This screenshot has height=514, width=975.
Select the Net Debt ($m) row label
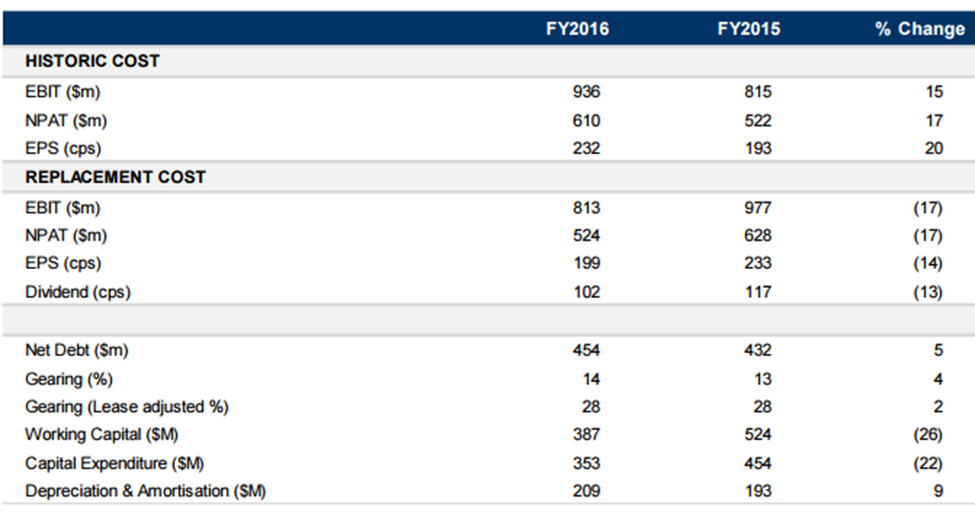click(76, 351)
